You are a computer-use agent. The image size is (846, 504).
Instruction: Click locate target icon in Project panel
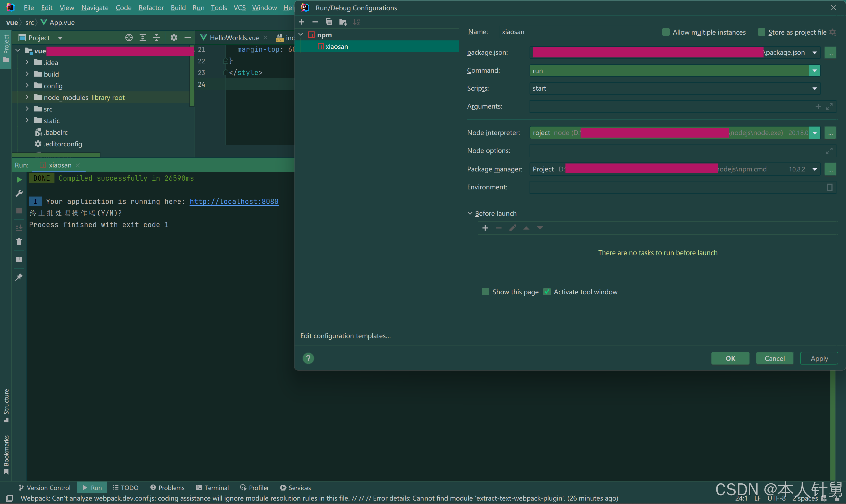click(x=129, y=38)
